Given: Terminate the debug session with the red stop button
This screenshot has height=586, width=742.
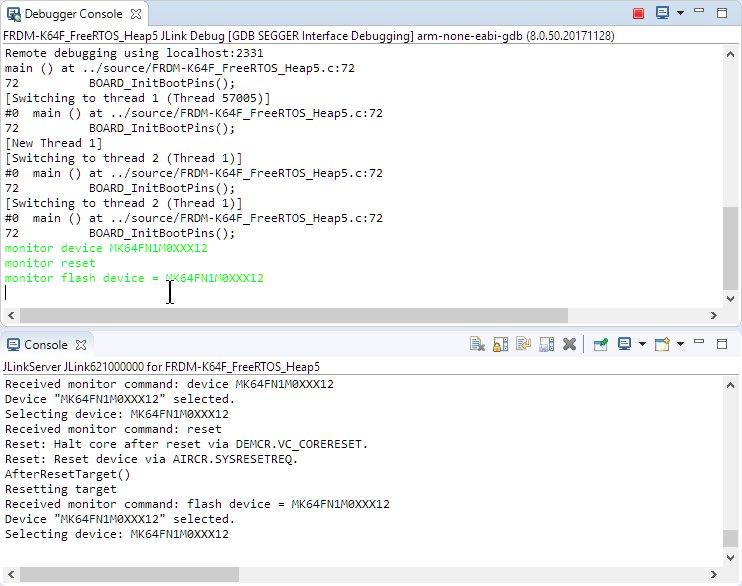Looking at the screenshot, I should coord(638,13).
